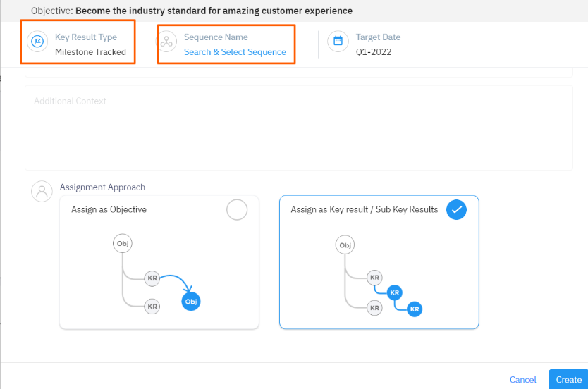Click the Target Date calendar icon

pyautogui.click(x=338, y=42)
